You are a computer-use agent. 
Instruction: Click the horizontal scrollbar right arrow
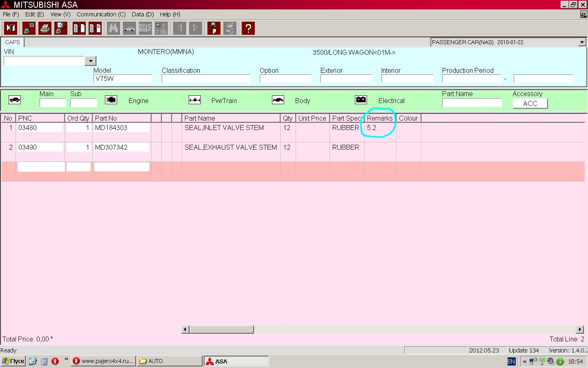point(580,330)
